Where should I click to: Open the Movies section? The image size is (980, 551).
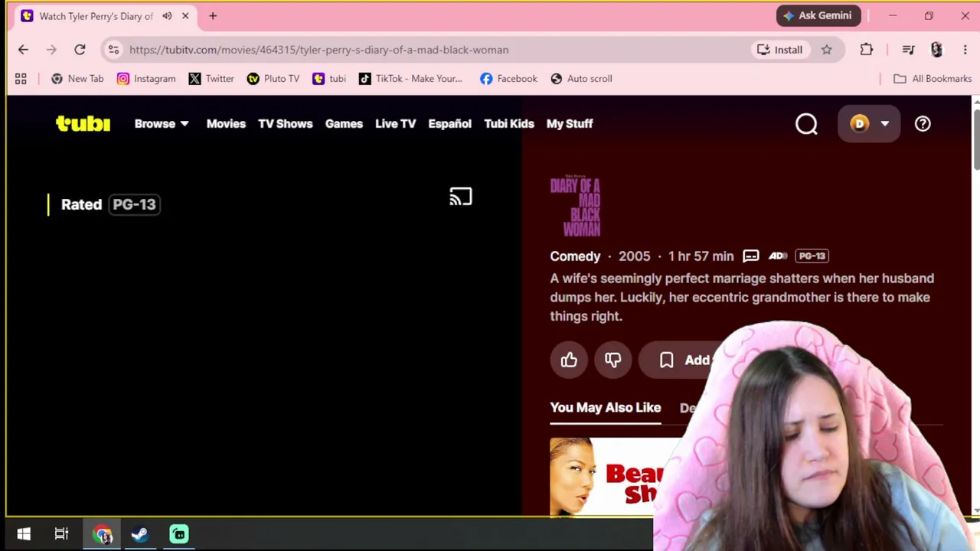(x=226, y=124)
